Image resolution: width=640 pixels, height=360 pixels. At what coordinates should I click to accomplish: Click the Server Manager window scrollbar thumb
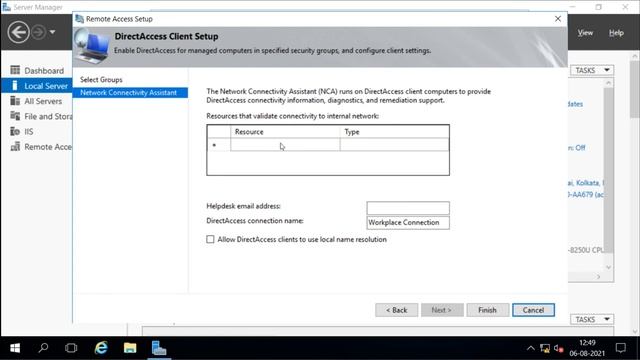click(x=635, y=88)
